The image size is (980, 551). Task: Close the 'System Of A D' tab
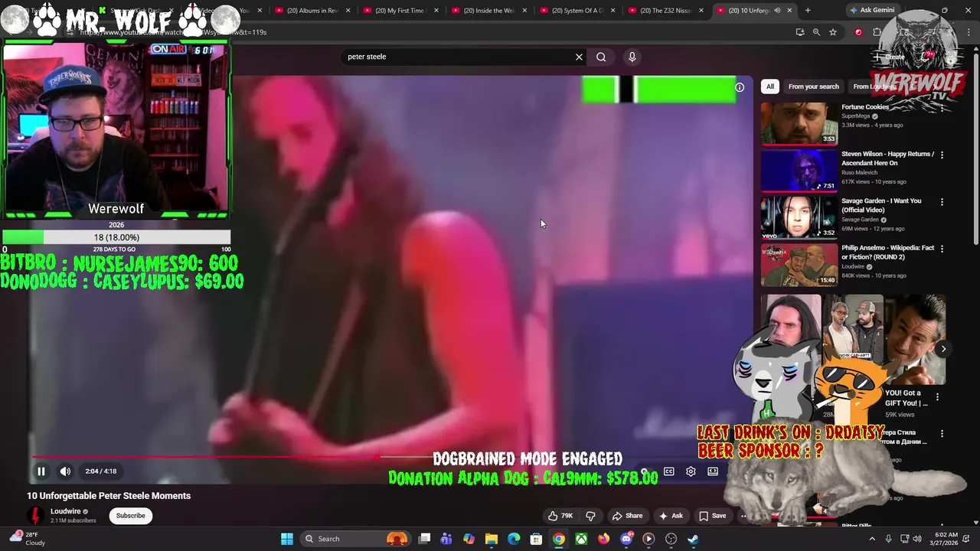tap(612, 11)
